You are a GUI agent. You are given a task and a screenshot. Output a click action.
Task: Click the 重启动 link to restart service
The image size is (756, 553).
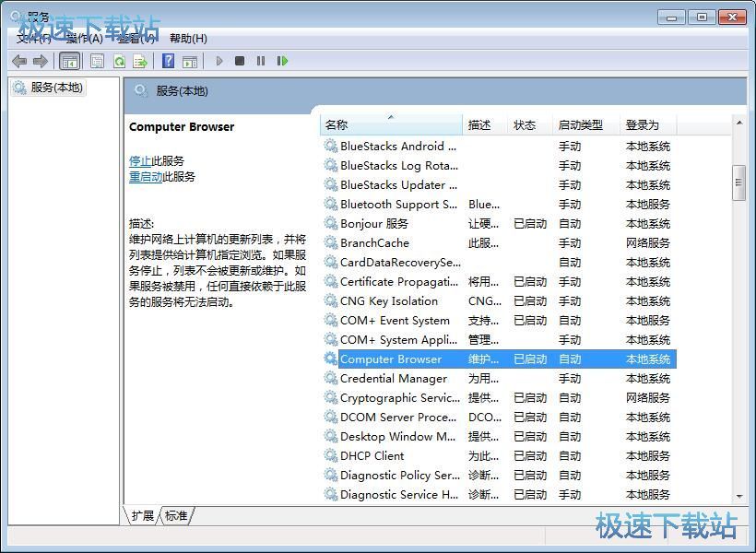146,177
